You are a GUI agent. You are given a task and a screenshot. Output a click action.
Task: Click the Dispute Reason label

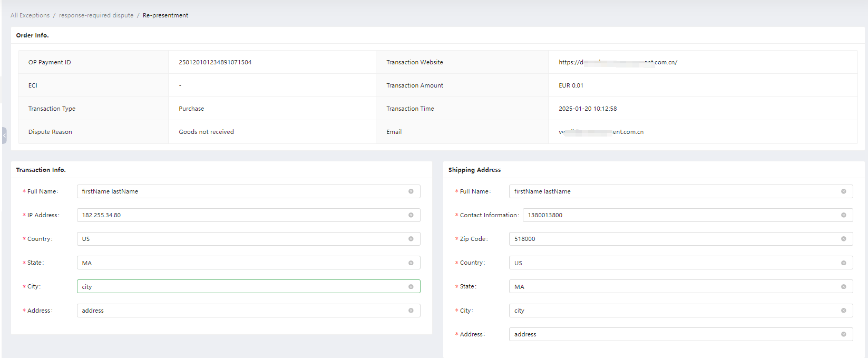click(50, 132)
